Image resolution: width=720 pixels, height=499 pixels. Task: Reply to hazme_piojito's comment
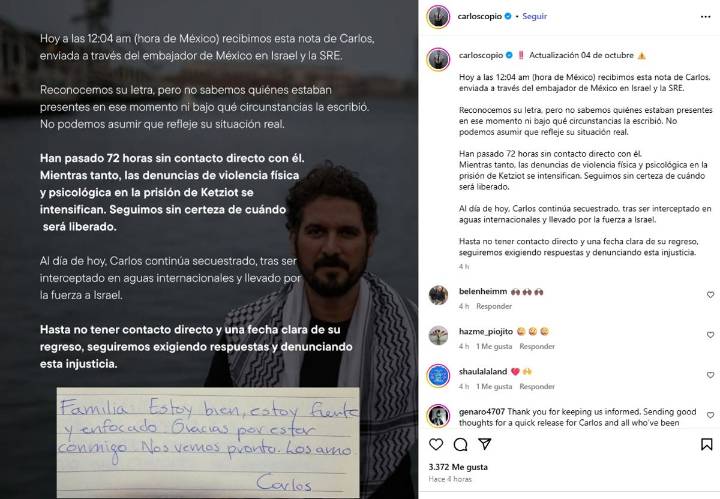(537, 346)
